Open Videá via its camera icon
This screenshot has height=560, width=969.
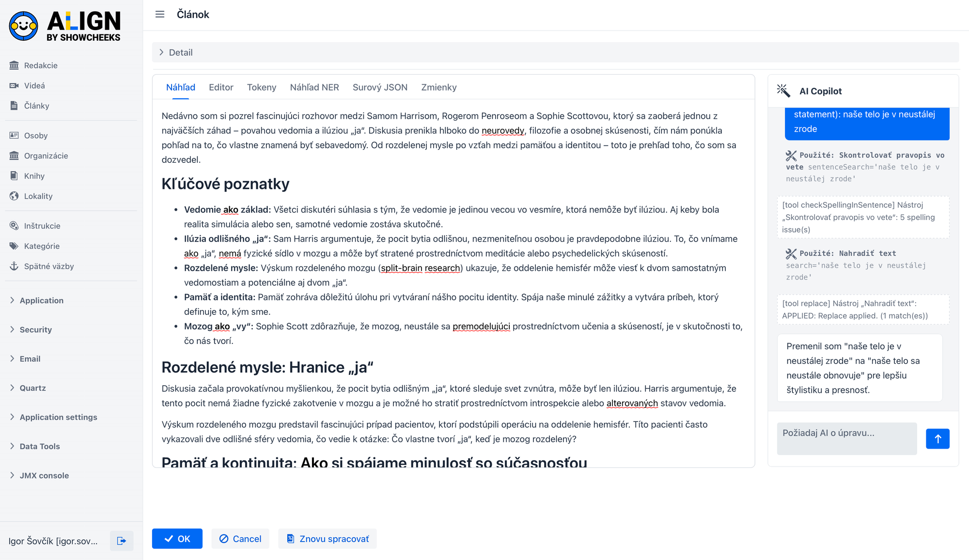click(14, 86)
